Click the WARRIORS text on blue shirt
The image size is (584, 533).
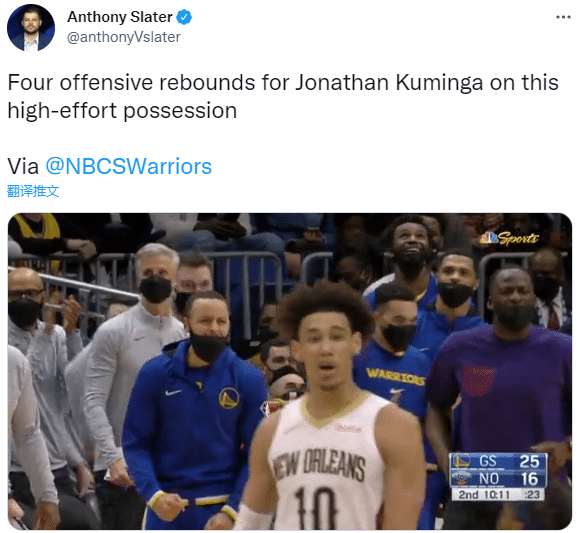click(396, 376)
